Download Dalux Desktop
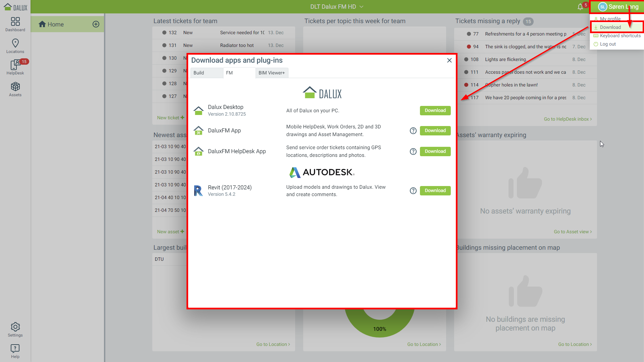This screenshot has width=644, height=362. [435, 110]
